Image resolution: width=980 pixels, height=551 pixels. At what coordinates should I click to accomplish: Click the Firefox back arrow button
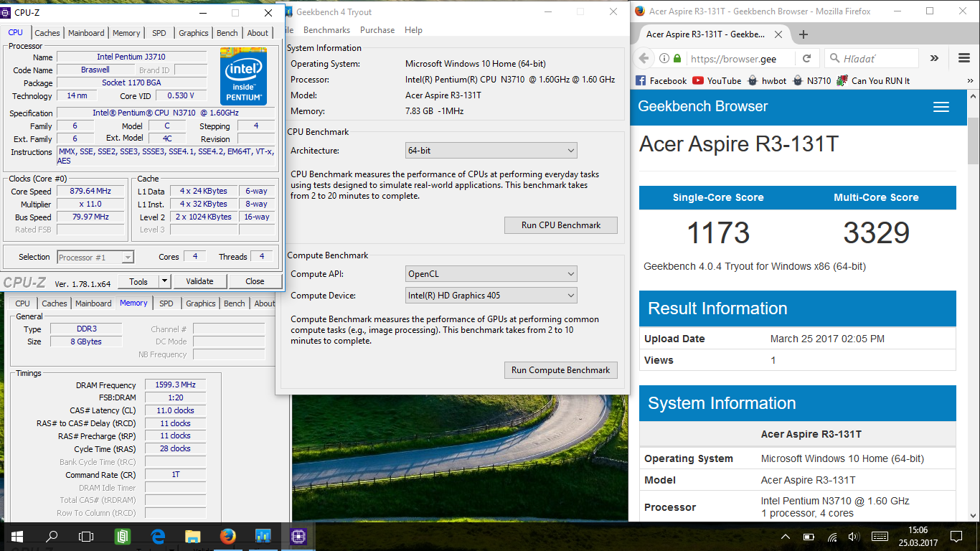coord(644,58)
